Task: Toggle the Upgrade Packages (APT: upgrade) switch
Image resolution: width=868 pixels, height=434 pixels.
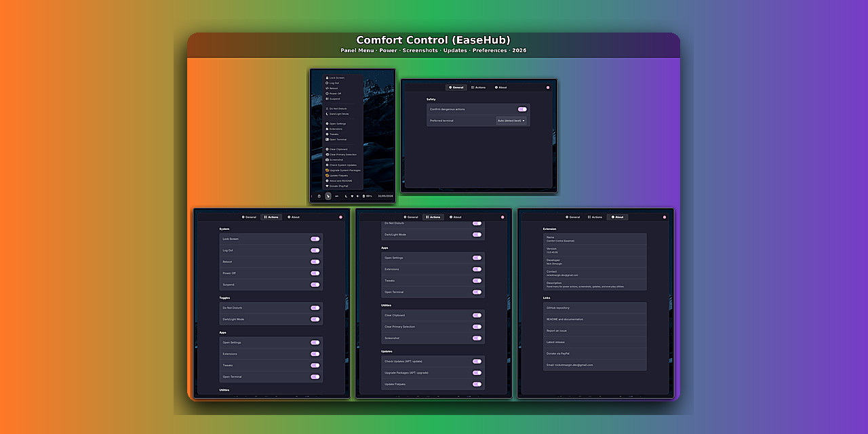Action: pyautogui.click(x=477, y=373)
